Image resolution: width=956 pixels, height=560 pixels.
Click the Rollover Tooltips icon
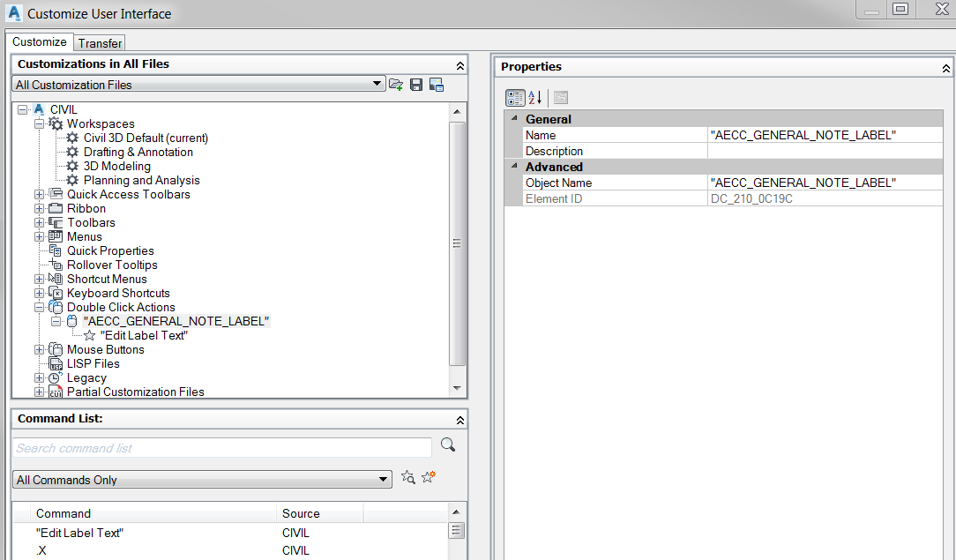[56, 265]
